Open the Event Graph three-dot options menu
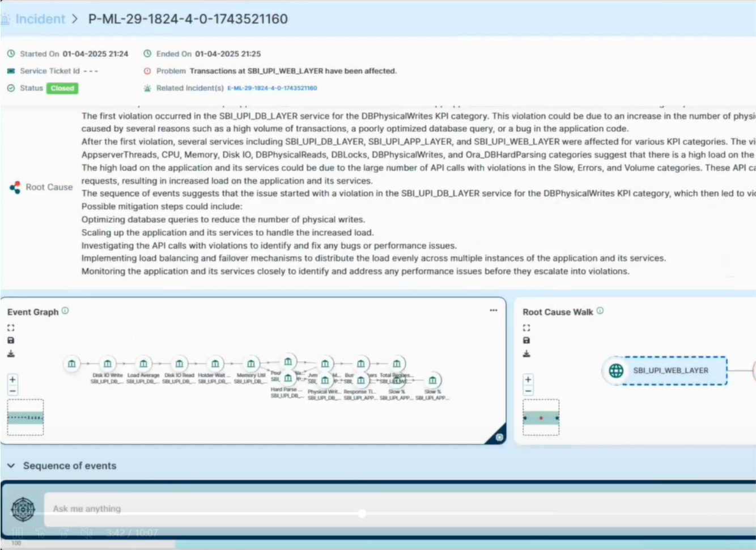The width and height of the screenshot is (756, 550). [x=493, y=310]
